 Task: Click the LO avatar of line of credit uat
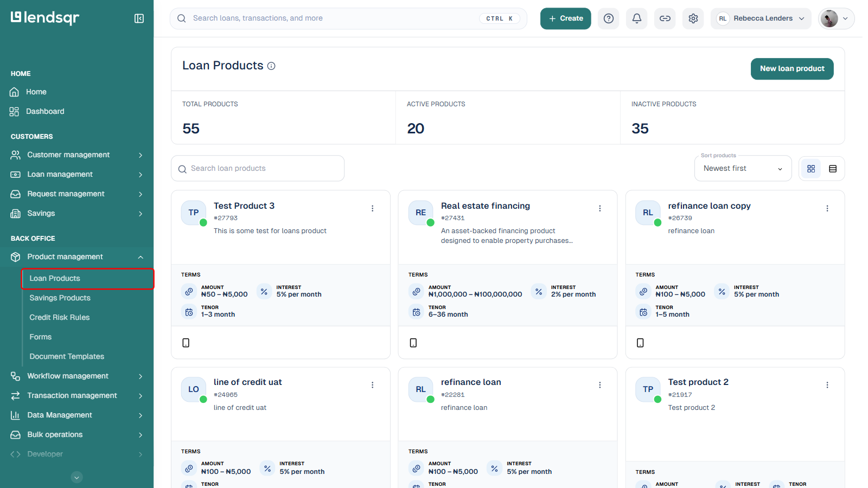point(194,389)
